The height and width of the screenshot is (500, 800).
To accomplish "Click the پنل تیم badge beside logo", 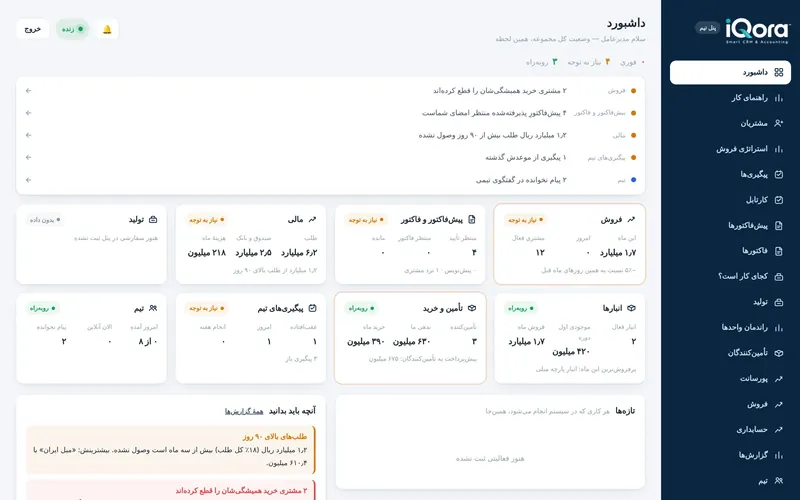I will pyautogui.click(x=708, y=28).
